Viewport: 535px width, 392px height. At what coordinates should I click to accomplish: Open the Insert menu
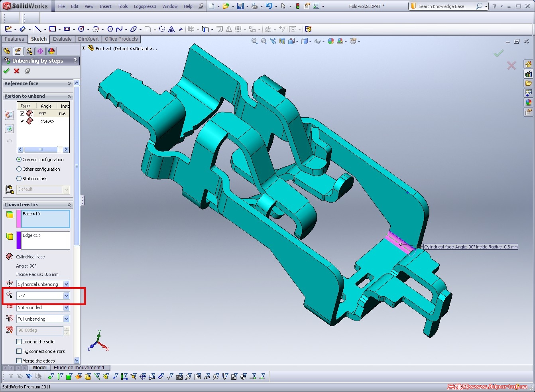point(106,6)
